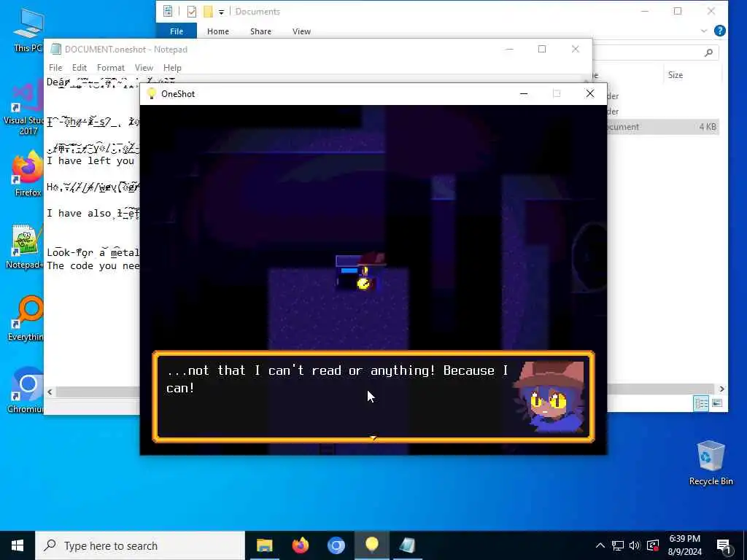747x560 pixels.
Task: Close the DOCUMENT.oneshot Notepad window
Action: (x=575, y=49)
